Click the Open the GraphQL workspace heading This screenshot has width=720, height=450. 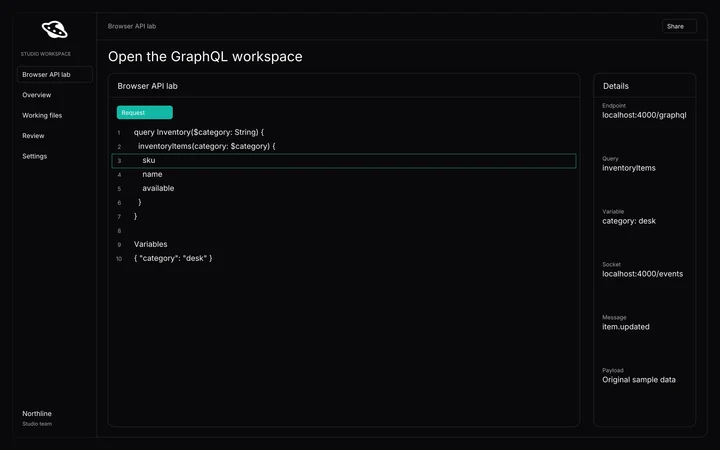pyautogui.click(x=205, y=56)
